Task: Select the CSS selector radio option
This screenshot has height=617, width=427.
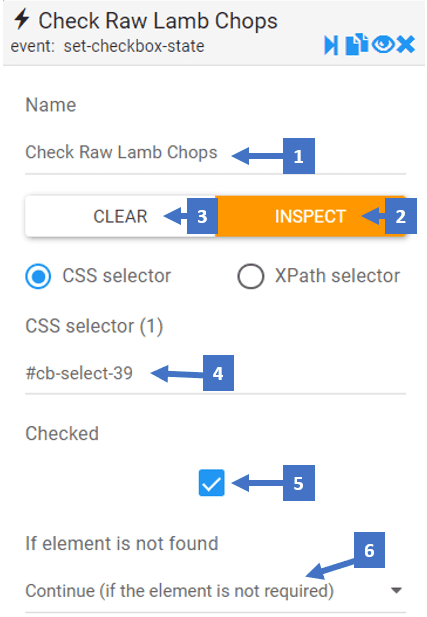Action: (38, 276)
